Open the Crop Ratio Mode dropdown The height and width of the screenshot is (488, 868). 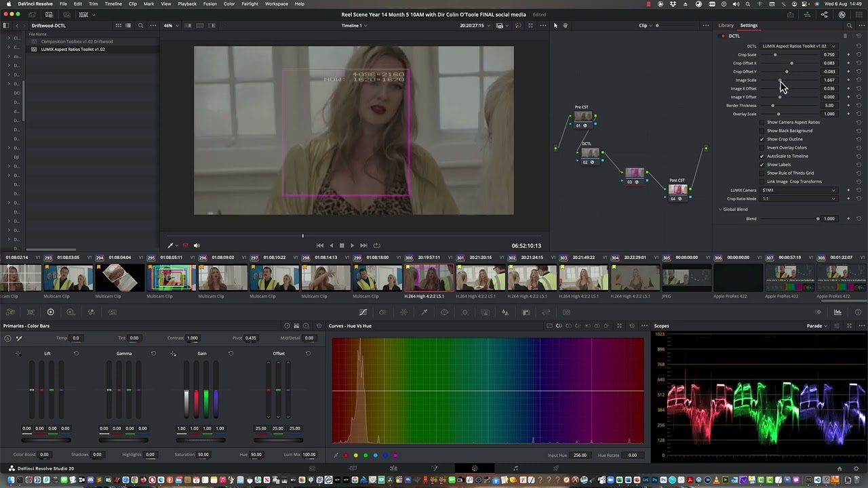pyautogui.click(x=799, y=199)
